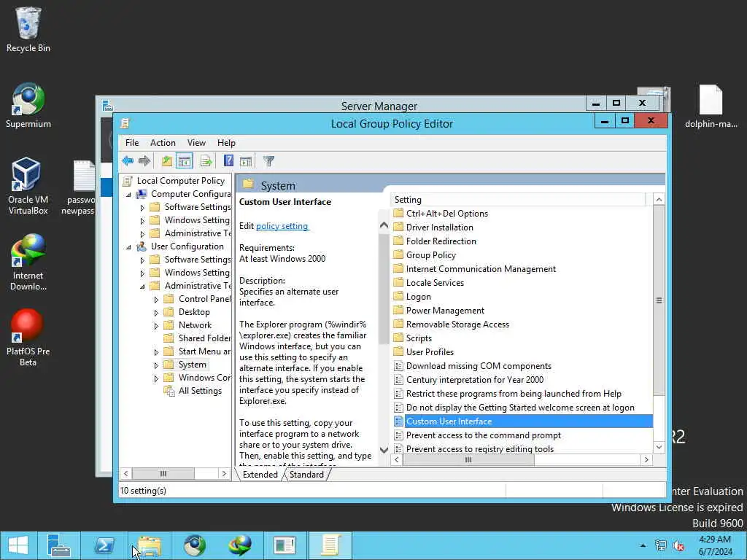Click the Local Group Policy Editor title icon
Image resolution: width=747 pixels, height=560 pixels.
pyautogui.click(x=125, y=124)
